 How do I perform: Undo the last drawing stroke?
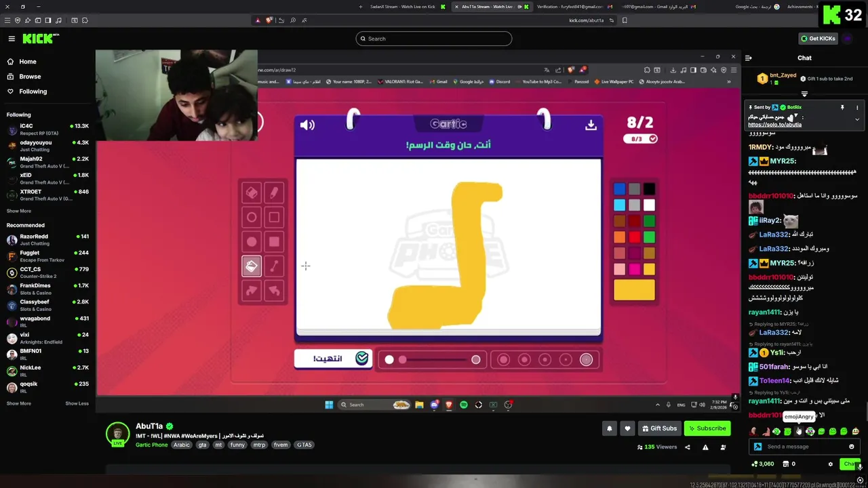point(274,291)
